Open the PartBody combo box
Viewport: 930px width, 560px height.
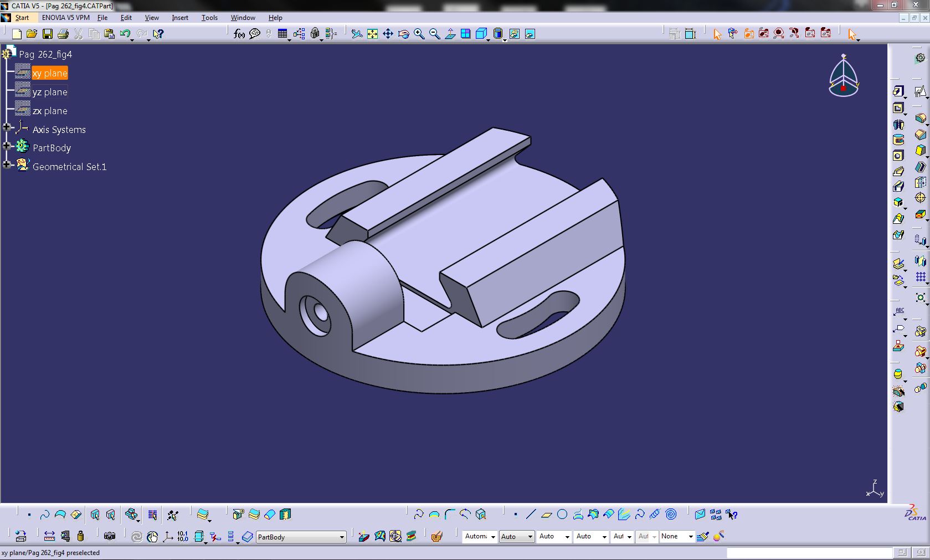click(301, 537)
